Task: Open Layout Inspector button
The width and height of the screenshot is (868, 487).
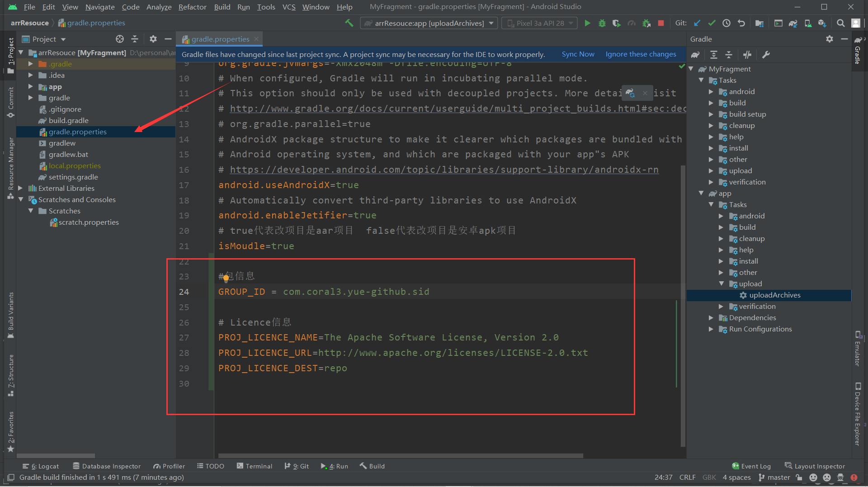Action: (x=815, y=466)
